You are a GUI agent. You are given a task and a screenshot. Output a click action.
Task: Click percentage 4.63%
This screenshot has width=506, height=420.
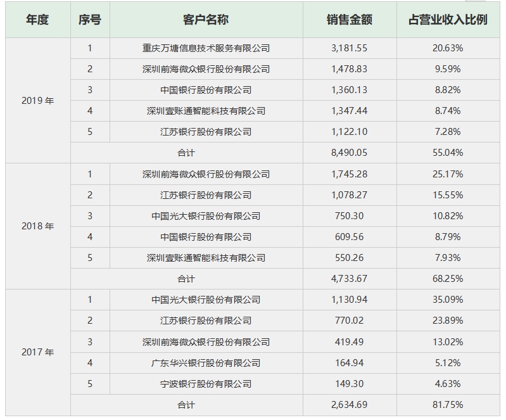[448, 384]
